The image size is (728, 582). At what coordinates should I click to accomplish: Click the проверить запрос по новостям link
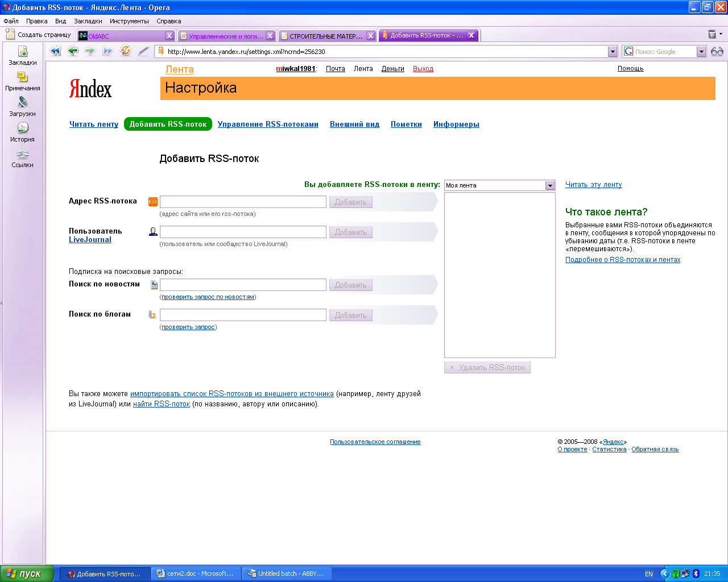tap(208, 297)
